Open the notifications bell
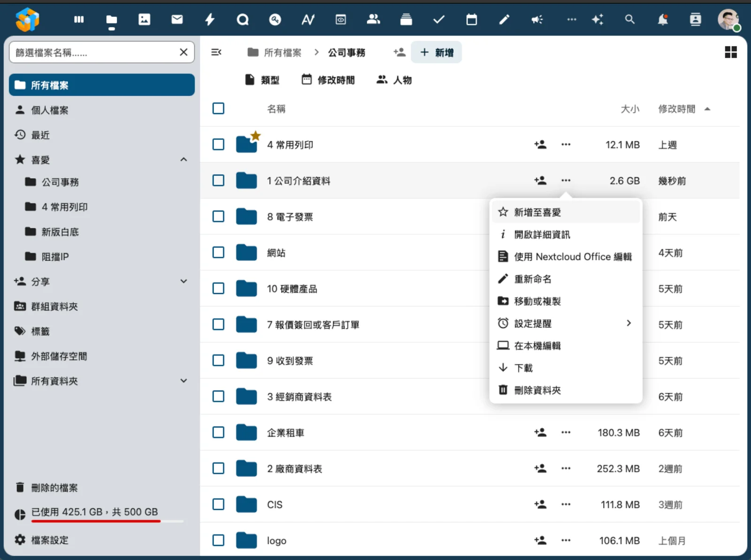Viewport: 751px width, 560px height. point(663,19)
